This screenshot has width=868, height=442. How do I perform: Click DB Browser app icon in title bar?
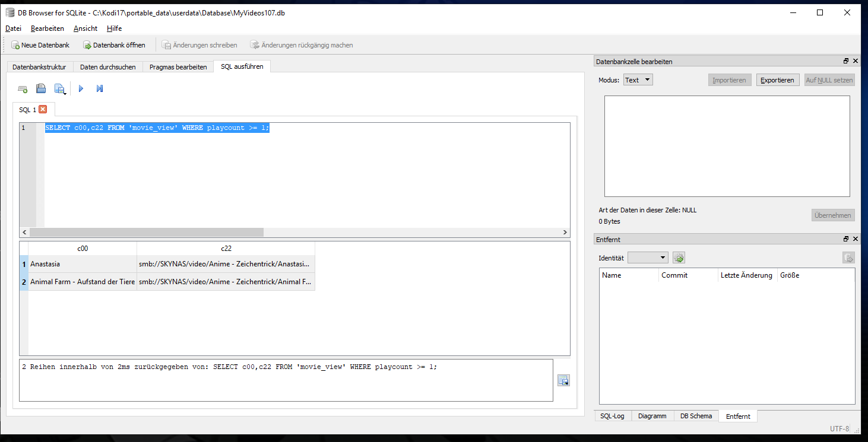tap(10, 12)
